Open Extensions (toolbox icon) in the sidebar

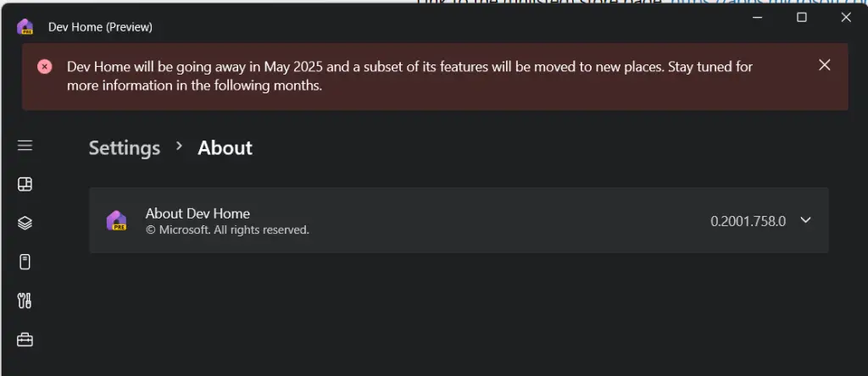point(25,340)
